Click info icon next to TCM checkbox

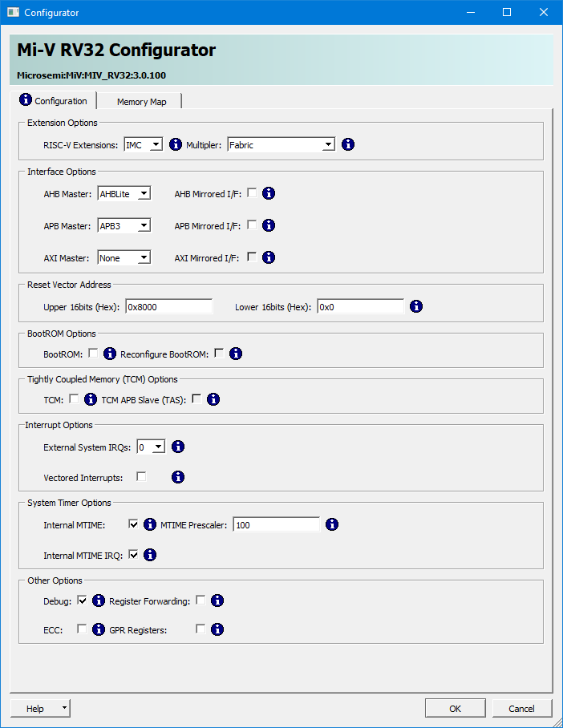(91, 399)
